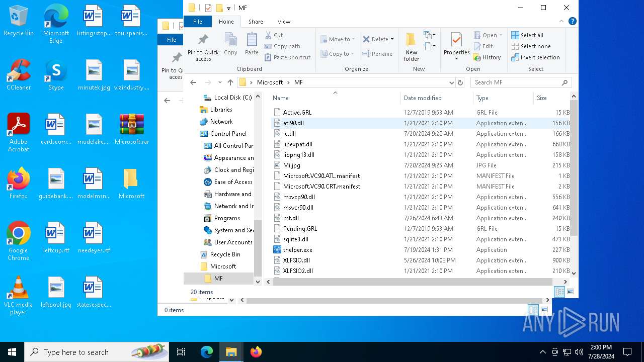Open Task View on the taskbar
Image resolution: width=644 pixels, height=362 pixels.
(x=181, y=352)
